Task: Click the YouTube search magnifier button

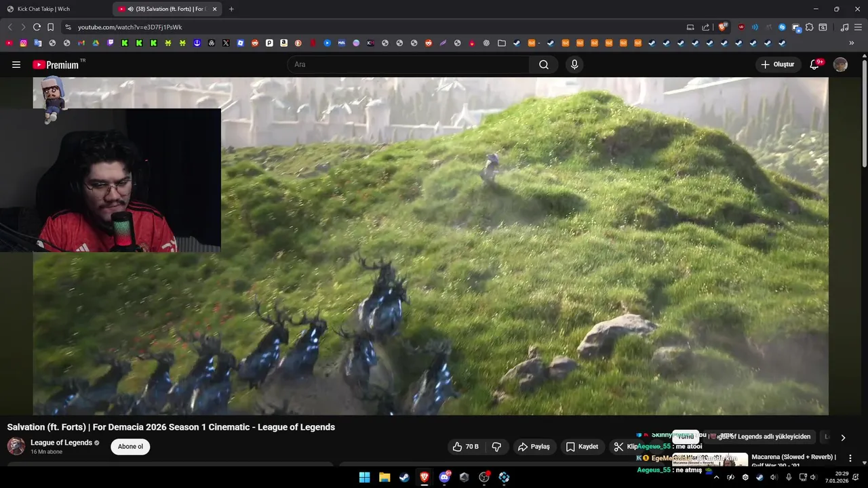Action: (544, 64)
